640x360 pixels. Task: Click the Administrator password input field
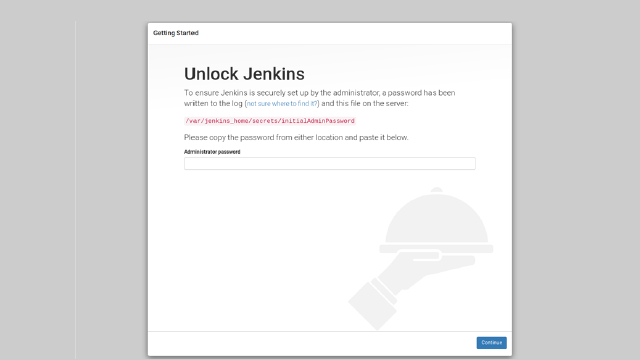[x=329, y=164]
